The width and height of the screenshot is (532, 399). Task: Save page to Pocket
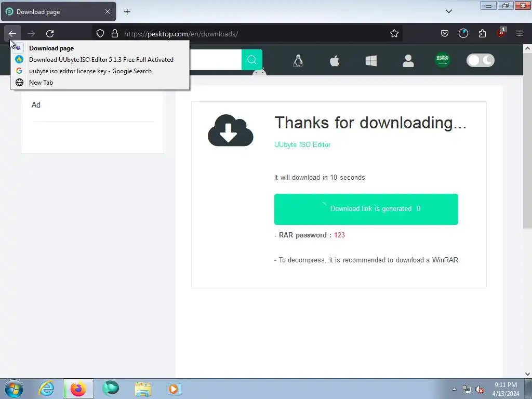[x=445, y=34]
